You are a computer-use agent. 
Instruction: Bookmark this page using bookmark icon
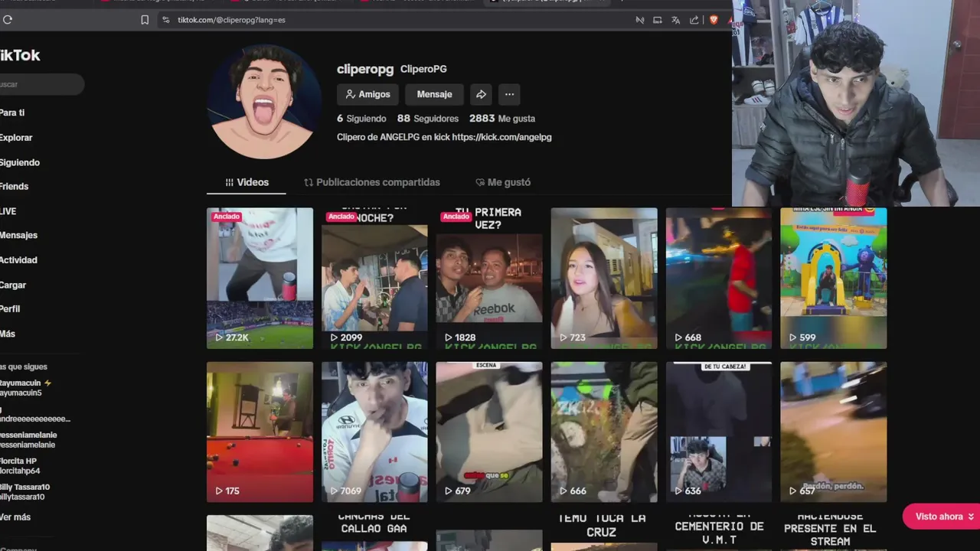point(145,20)
